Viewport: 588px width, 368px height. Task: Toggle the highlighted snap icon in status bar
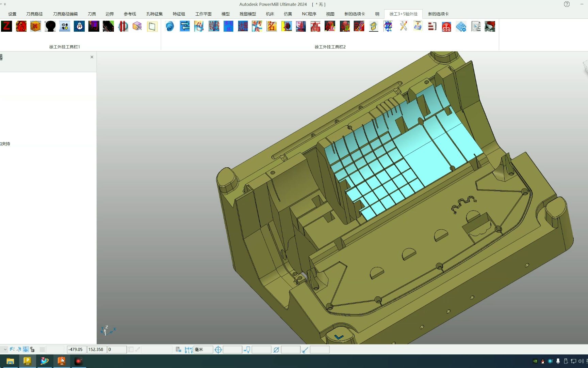point(26,349)
